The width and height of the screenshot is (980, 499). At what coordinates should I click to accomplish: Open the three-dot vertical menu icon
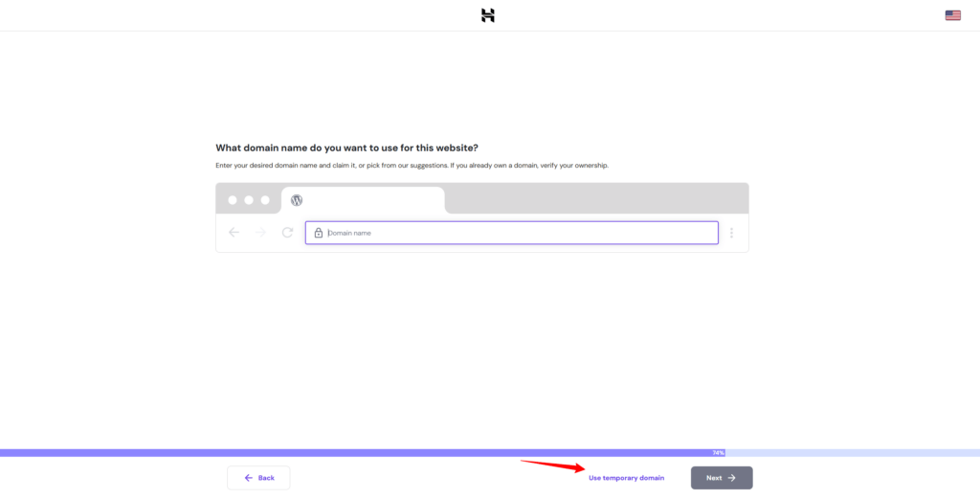pyautogui.click(x=731, y=233)
